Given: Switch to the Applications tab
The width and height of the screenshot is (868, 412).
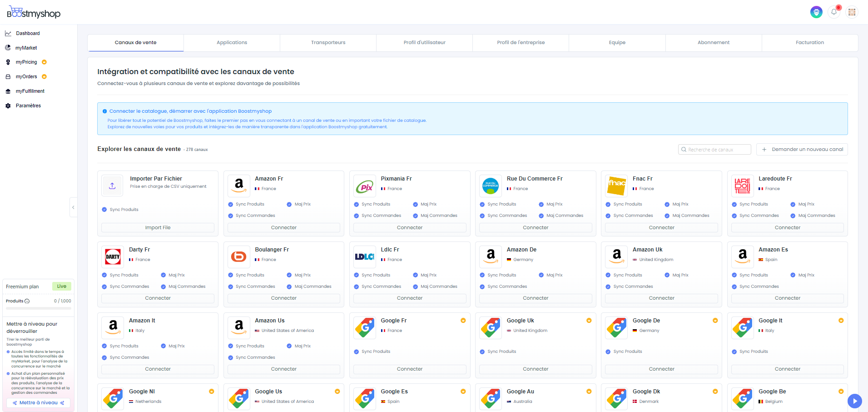Looking at the screenshot, I should [232, 43].
